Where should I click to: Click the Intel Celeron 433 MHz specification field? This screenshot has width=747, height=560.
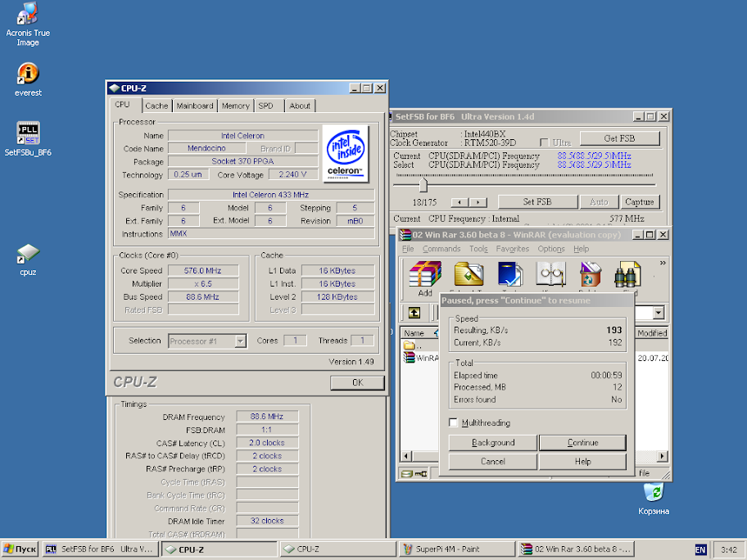[x=270, y=195]
